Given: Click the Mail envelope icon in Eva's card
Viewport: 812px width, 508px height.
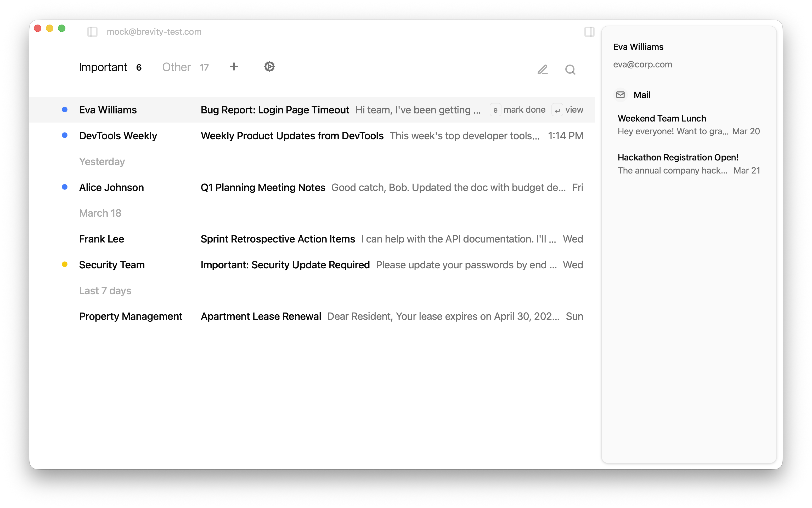Looking at the screenshot, I should (x=620, y=95).
